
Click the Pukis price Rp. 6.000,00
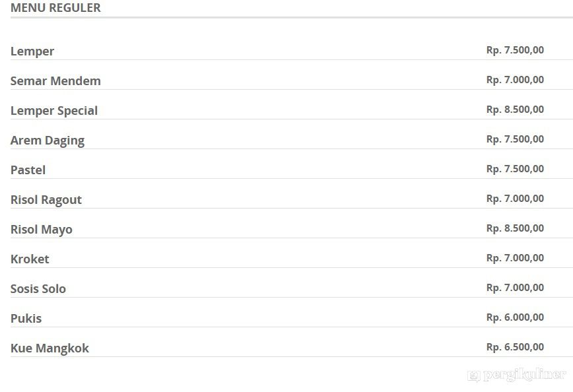pos(515,317)
